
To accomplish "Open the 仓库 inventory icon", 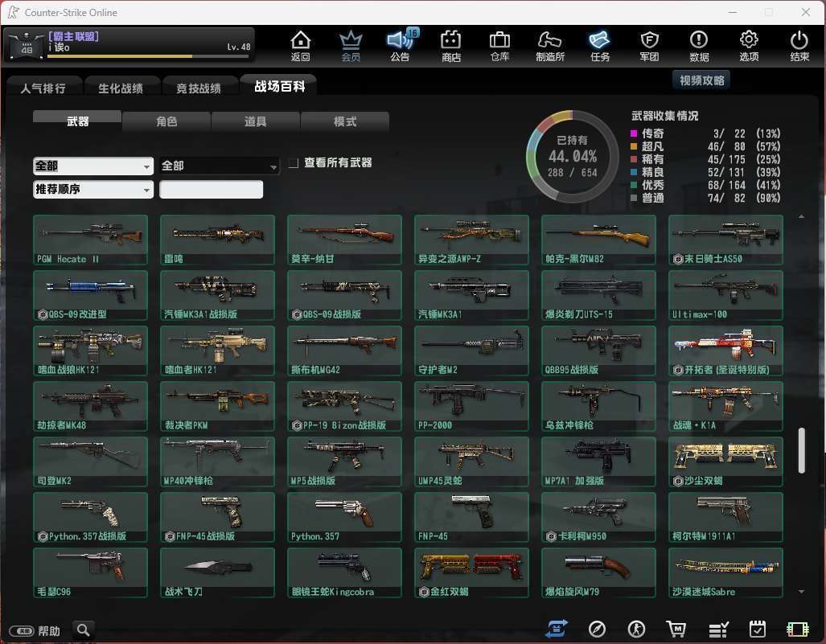I will coord(499,46).
